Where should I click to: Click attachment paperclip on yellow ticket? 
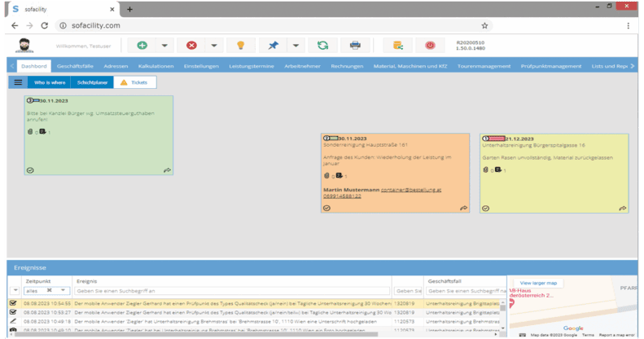[485, 169]
